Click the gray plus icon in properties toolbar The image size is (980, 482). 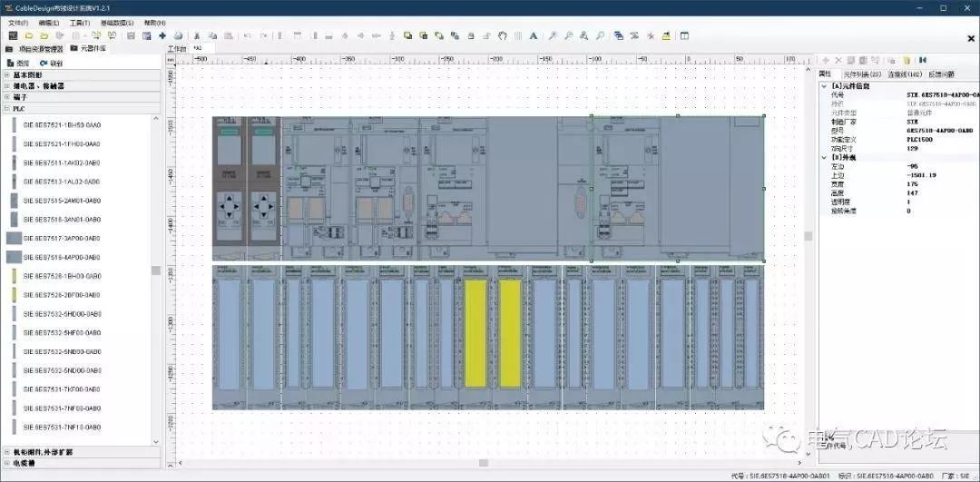tap(826, 60)
